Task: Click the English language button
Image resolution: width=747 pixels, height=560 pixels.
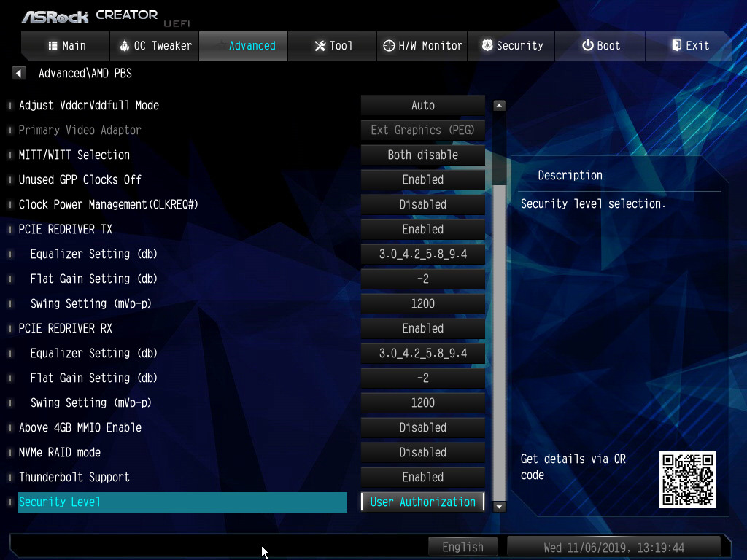Action: [x=462, y=547]
